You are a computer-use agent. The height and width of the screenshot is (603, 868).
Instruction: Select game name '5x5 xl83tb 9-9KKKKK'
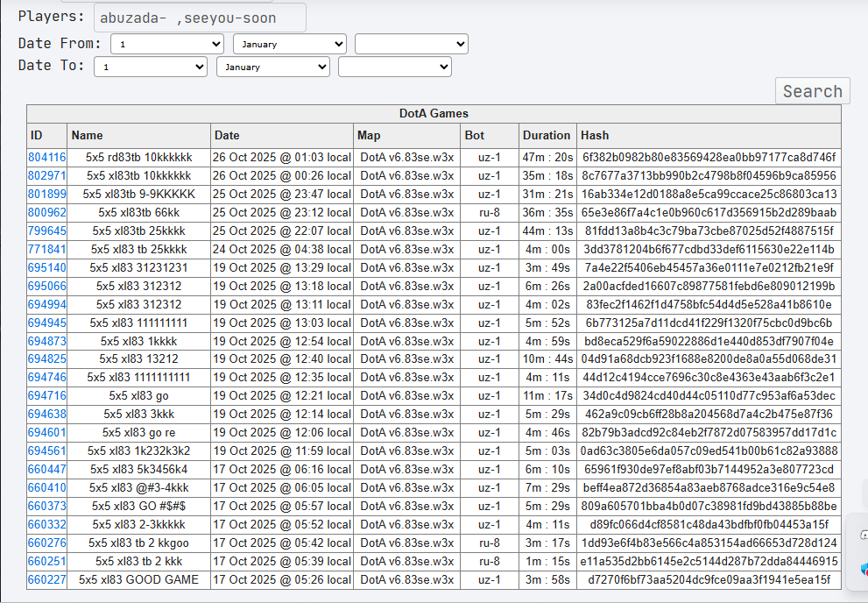click(x=139, y=194)
